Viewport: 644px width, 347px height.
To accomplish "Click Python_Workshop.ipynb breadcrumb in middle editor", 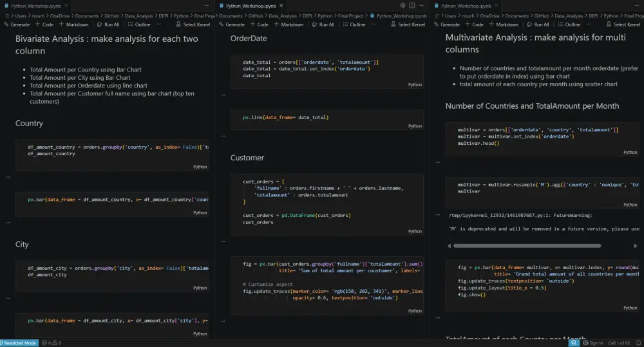I will pyautogui.click(x=399, y=16).
